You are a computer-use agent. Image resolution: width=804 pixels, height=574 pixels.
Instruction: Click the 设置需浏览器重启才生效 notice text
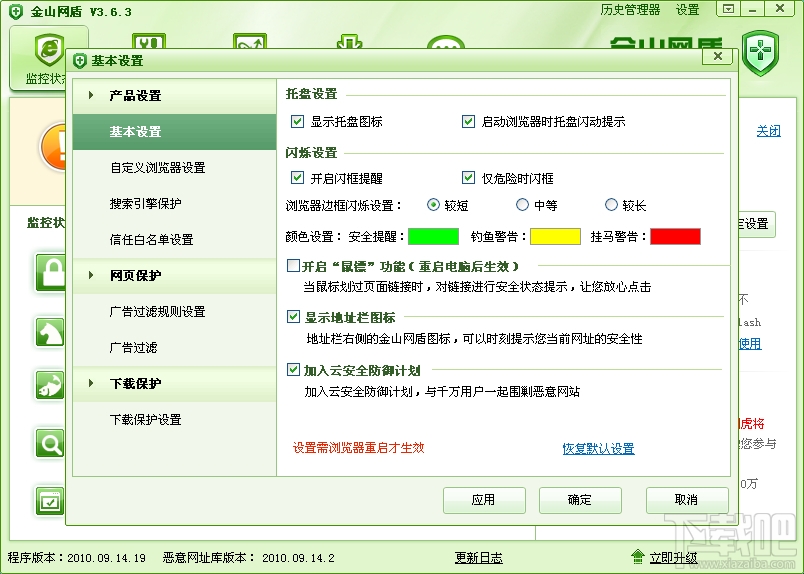pyautogui.click(x=358, y=448)
